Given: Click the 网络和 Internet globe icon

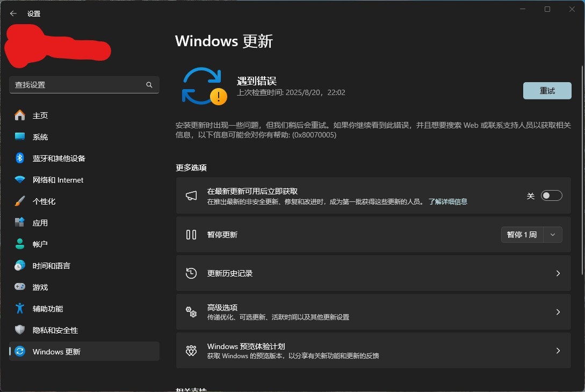Looking at the screenshot, I should [x=19, y=180].
